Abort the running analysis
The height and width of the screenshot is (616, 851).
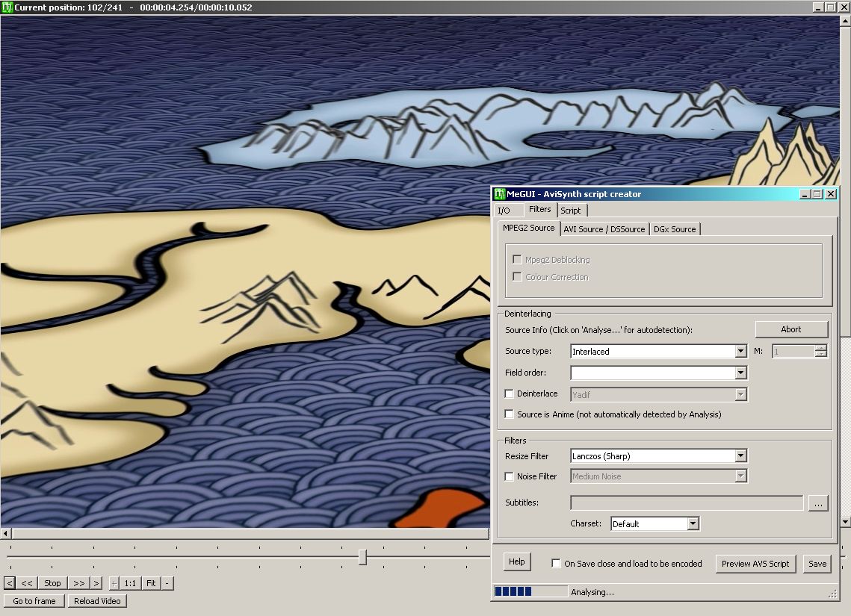(x=790, y=329)
